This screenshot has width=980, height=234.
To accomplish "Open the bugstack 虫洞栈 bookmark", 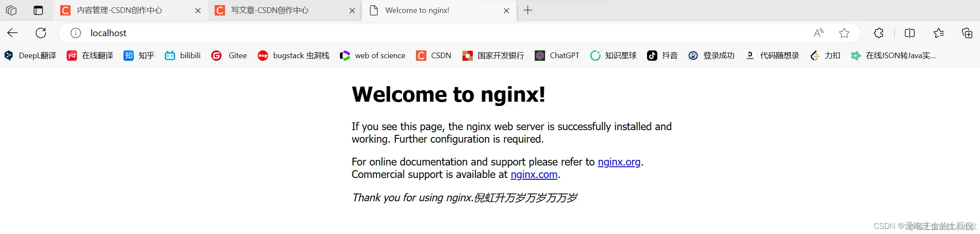I will pyautogui.click(x=293, y=56).
